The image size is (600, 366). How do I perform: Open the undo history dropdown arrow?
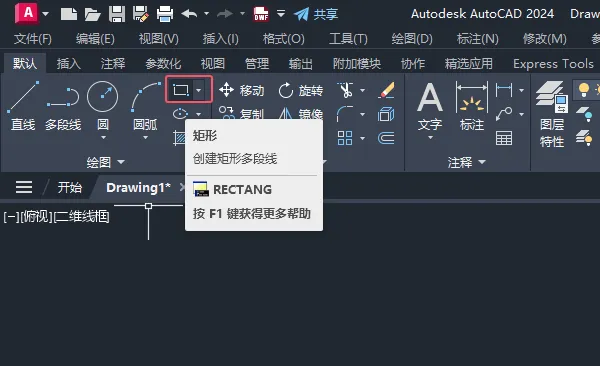207,14
